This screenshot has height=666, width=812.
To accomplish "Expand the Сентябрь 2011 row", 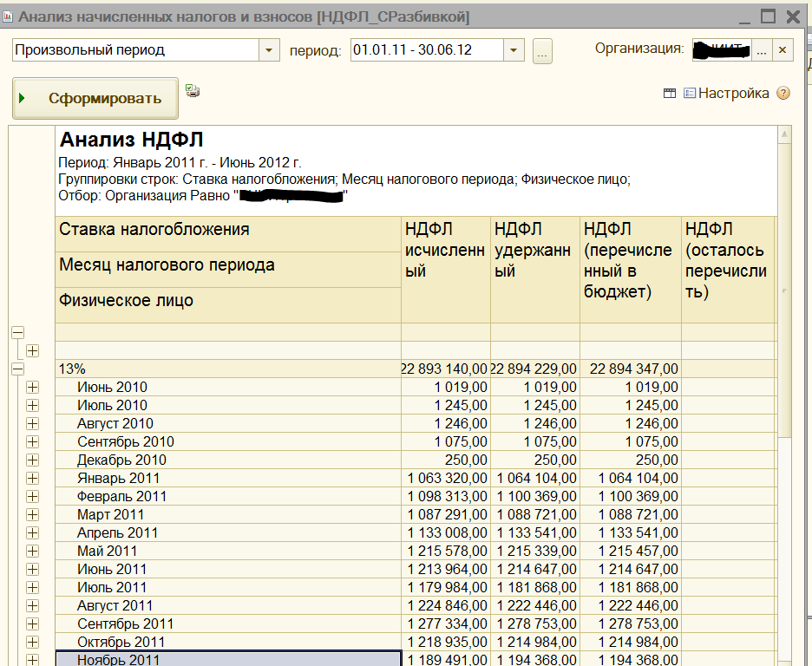I will click(32, 624).
